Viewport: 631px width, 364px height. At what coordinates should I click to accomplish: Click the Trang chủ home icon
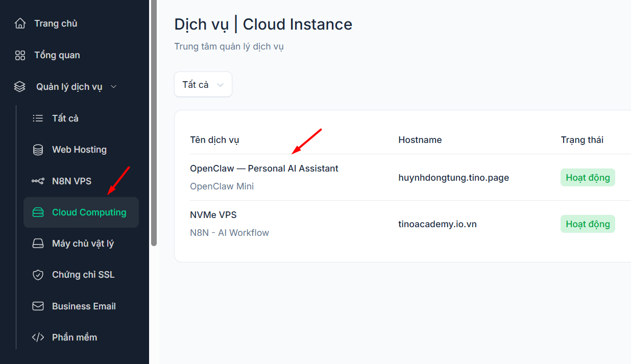click(x=20, y=23)
